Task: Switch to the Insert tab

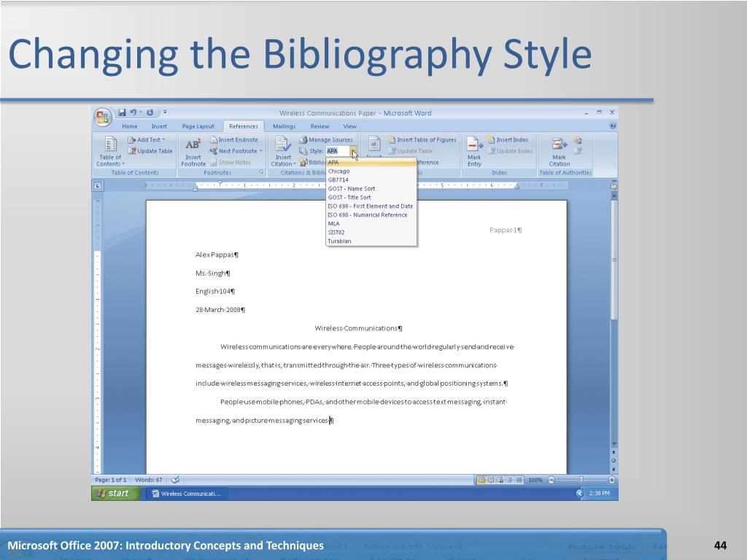Action: 159,126
